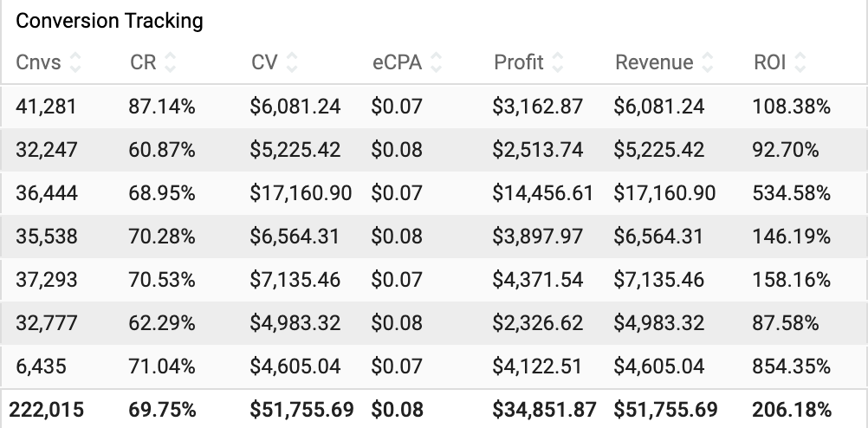Click the sort arrows beside CR
868x428 pixels.
click(x=170, y=62)
